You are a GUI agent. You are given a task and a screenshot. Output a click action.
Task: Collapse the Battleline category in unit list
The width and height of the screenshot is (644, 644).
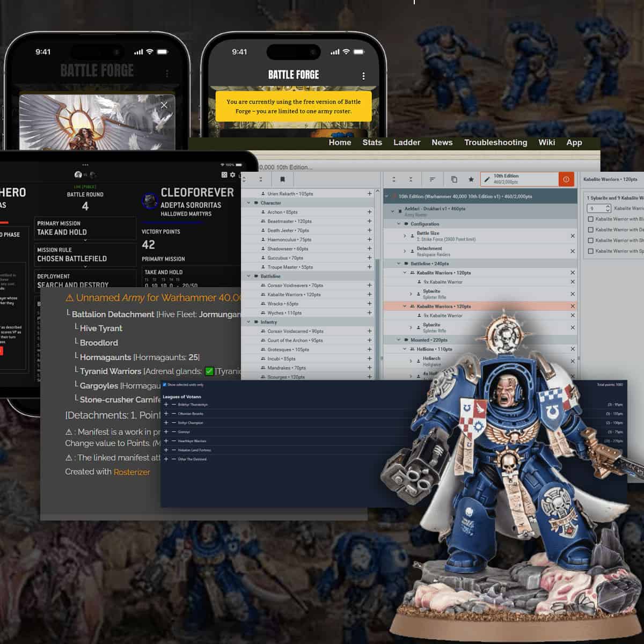tap(248, 276)
